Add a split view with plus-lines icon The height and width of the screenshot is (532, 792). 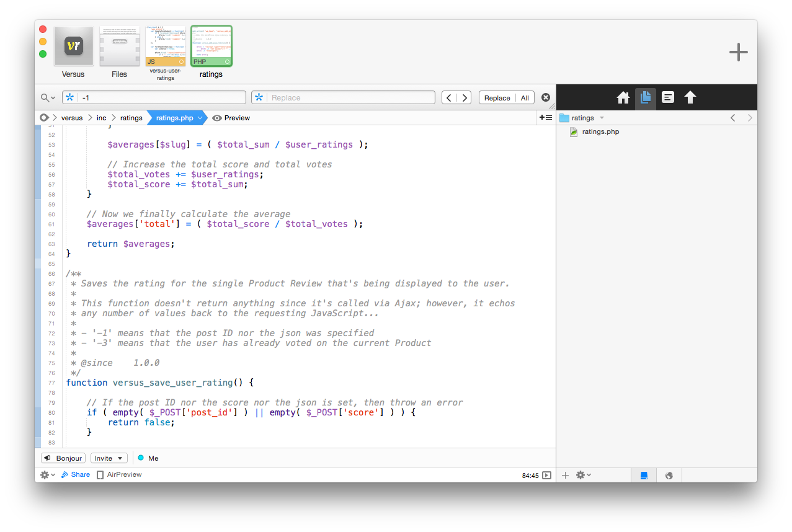[x=546, y=117]
